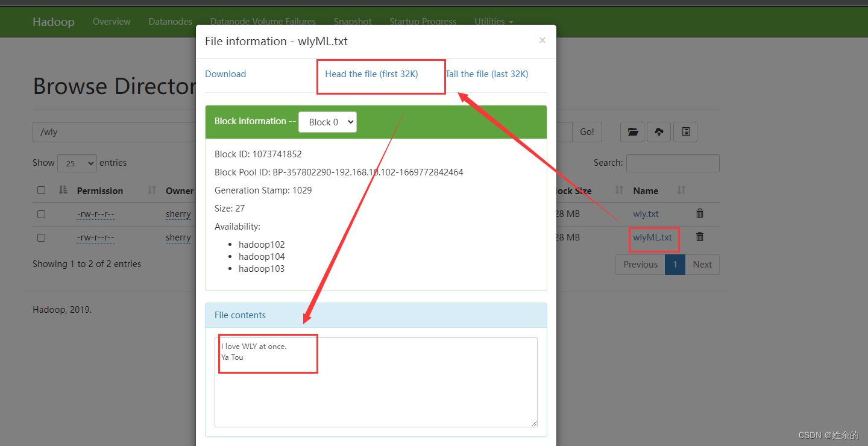Select page 1 in pagination
868x446 pixels.
pos(675,265)
